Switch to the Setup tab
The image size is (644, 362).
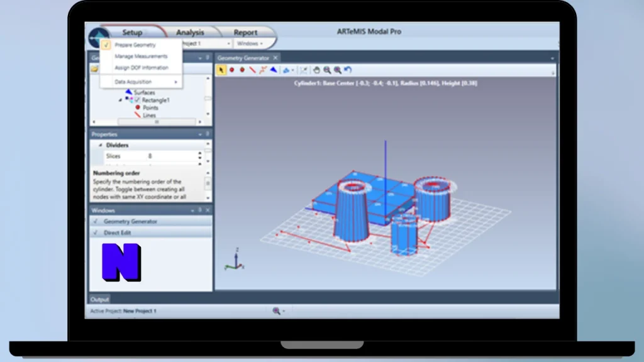pyautogui.click(x=132, y=33)
